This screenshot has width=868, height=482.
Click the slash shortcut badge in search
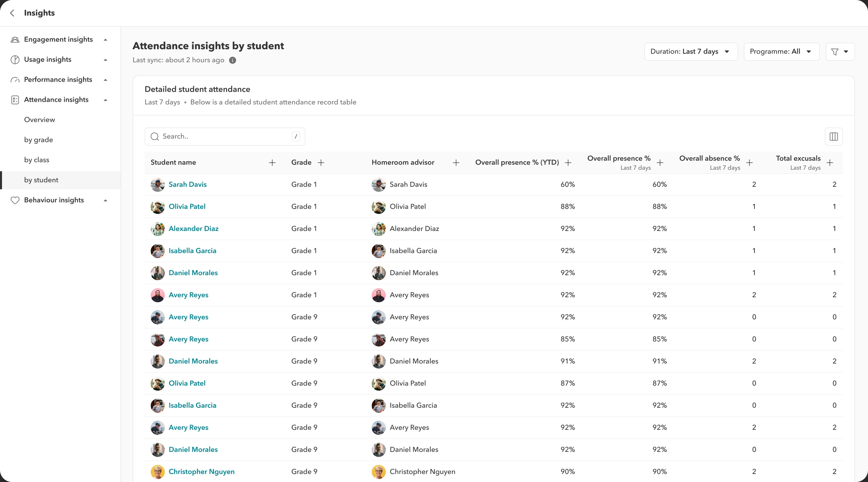pyautogui.click(x=296, y=137)
